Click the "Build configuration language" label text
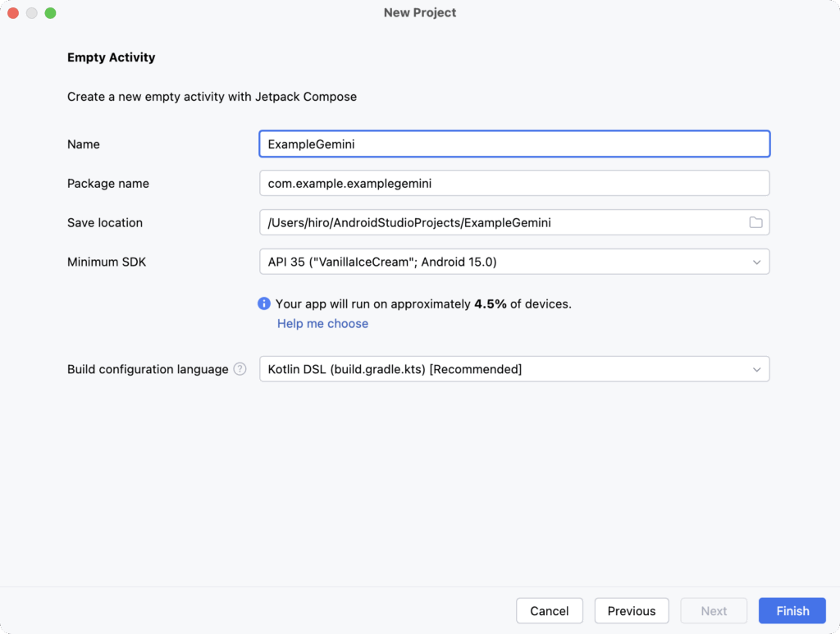The height and width of the screenshot is (634, 840). (148, 369)
